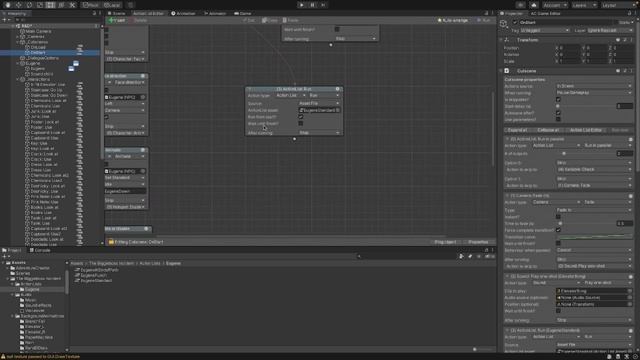
Task: Click the Pause button
Action: coord(312,5)
